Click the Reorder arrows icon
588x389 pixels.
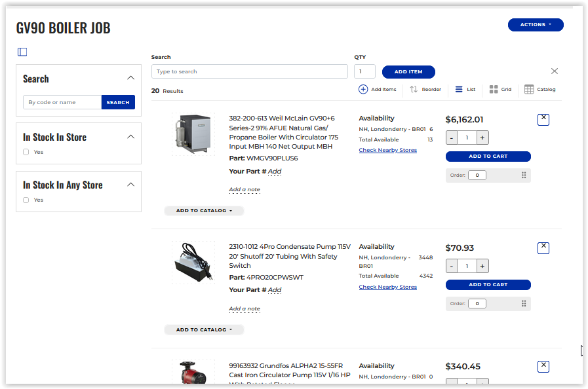click(414, 89)
